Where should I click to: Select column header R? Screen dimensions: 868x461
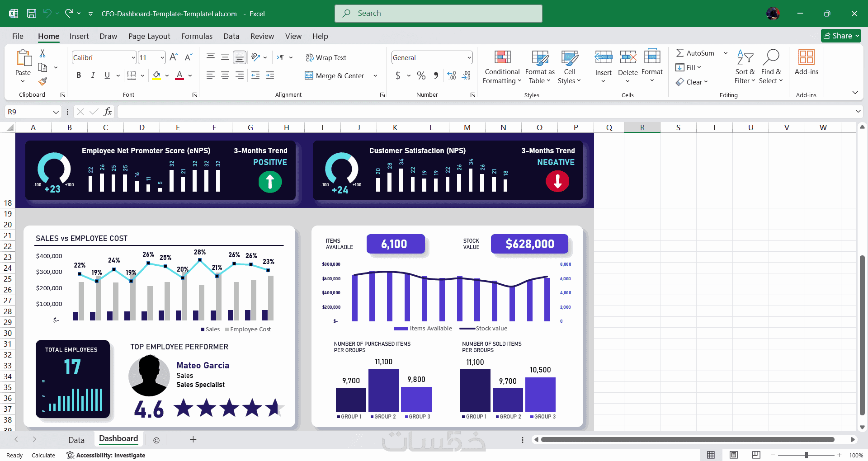642,127
